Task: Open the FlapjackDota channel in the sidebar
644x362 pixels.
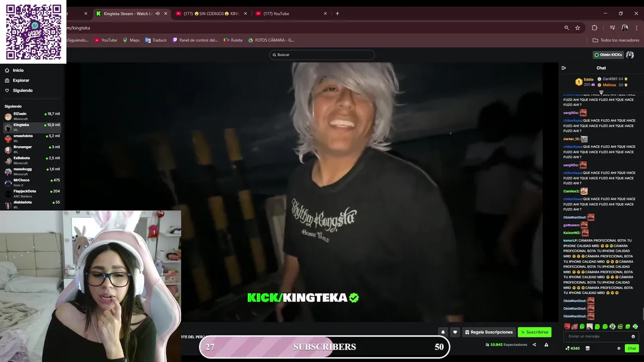Action: pos(32,194)
